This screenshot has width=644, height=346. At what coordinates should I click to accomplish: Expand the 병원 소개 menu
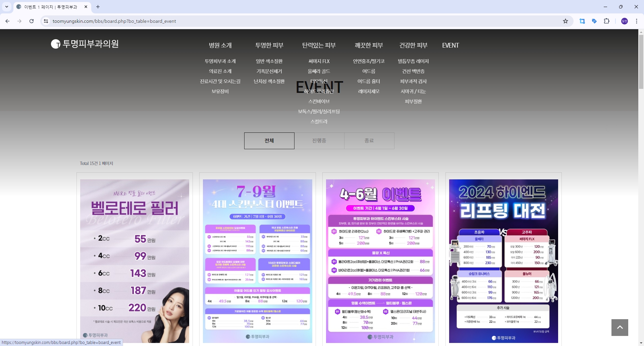220,45
